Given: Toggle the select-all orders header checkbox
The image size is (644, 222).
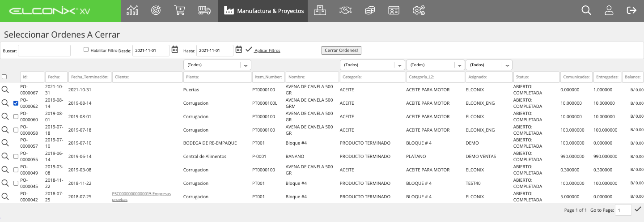Looking at the screenshot, I should click(x=4, y=77).
